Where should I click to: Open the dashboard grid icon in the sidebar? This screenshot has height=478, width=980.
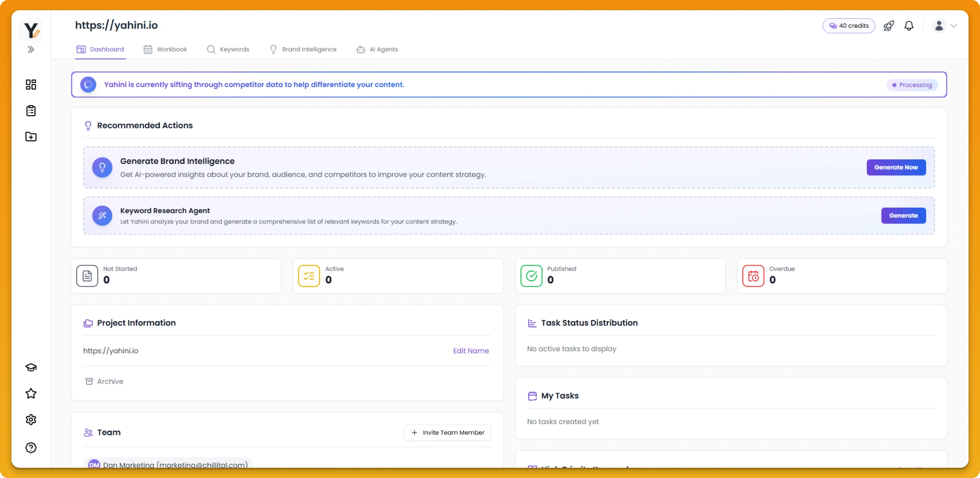click(31, 85)
